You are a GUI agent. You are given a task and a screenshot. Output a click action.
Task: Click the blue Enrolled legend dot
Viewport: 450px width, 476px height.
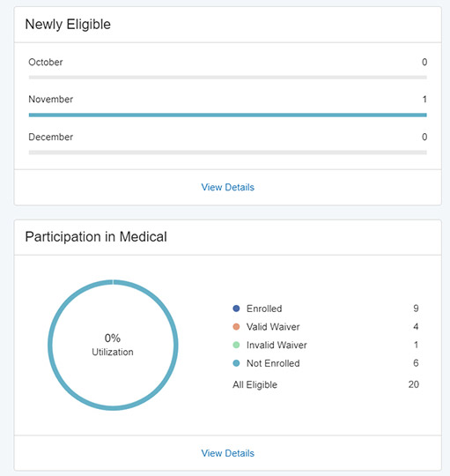[236, 309]
